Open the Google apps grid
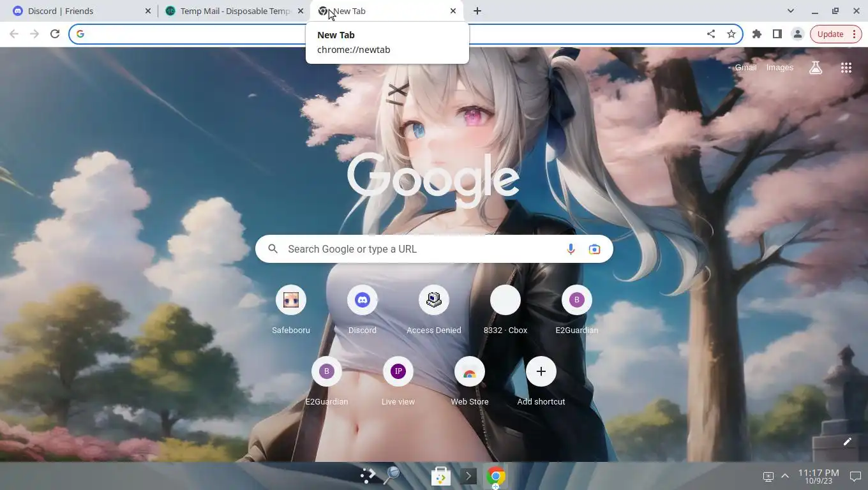The height and width of the screenshot is (490, 868). [846, 68]
